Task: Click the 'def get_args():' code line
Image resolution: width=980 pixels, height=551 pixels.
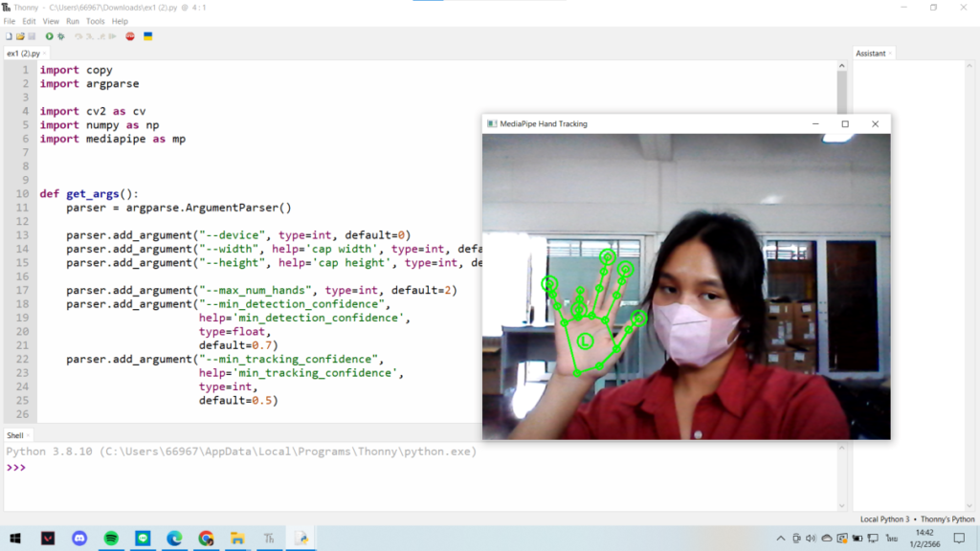Action: pos(89,193)
